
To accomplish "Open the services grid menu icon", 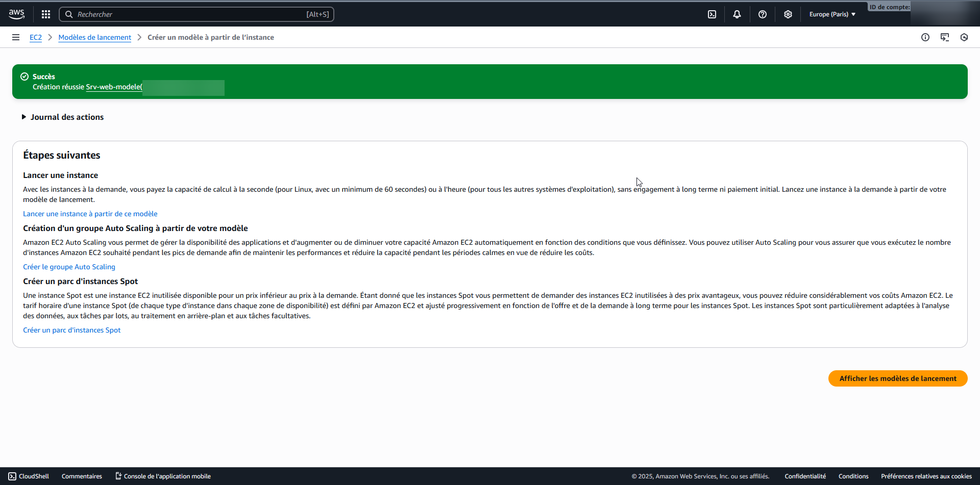I will (x=46, y=14).
